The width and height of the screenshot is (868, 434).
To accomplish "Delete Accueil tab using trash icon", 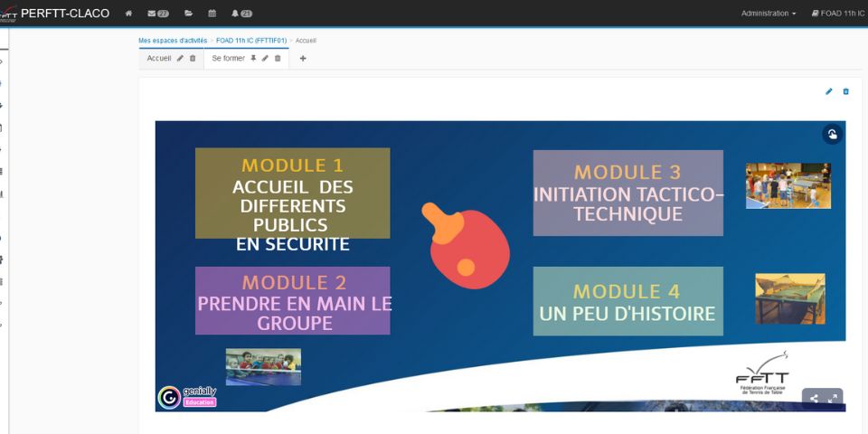I will point(193,58).
